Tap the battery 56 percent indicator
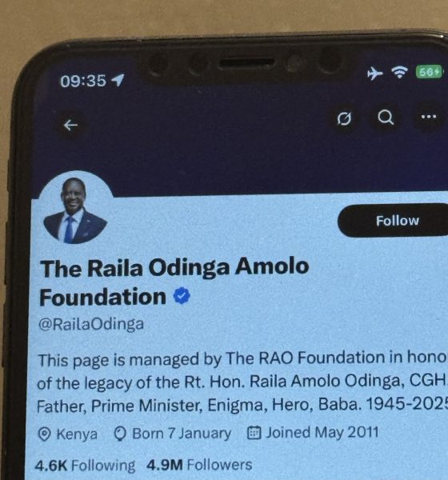448x480 pixels. (429, 72)
